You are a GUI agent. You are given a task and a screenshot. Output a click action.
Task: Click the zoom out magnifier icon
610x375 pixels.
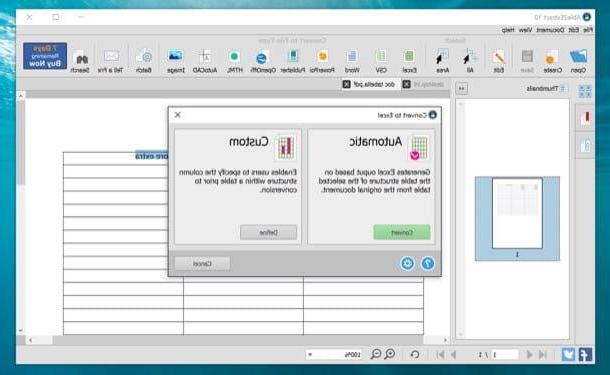375,354
